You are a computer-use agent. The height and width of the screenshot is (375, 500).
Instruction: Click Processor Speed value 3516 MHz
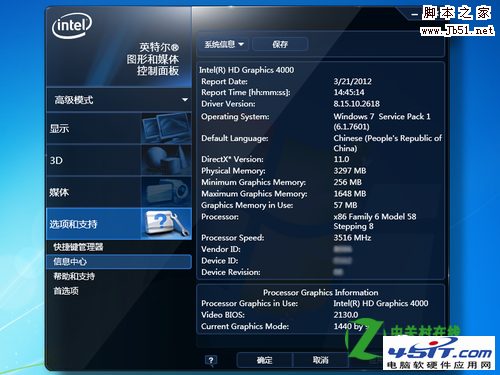point(352,238)
